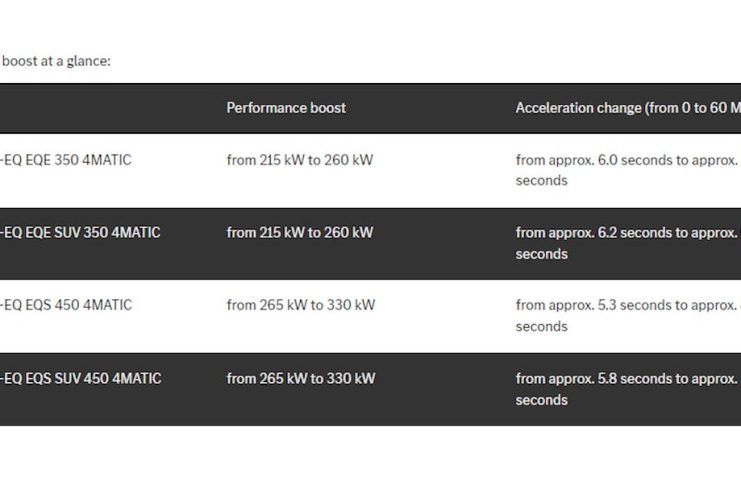
Task: Select the EQS SUV 450 4MATIC model name
Action: coord(80,379)
